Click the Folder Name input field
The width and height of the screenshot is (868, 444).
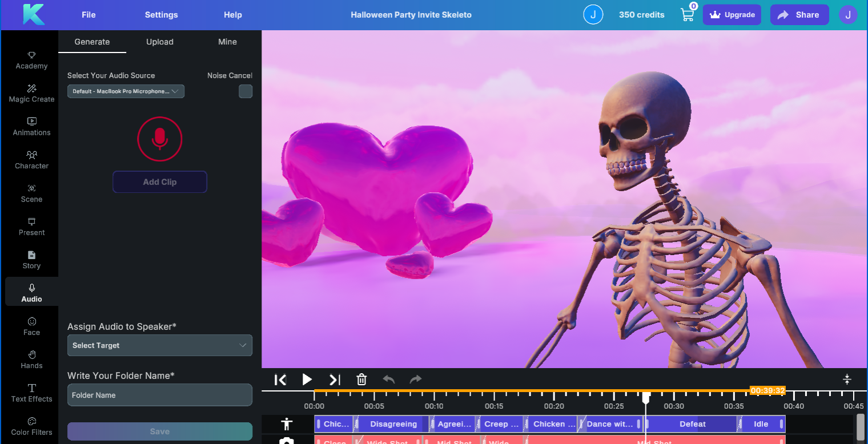(159, 395)
